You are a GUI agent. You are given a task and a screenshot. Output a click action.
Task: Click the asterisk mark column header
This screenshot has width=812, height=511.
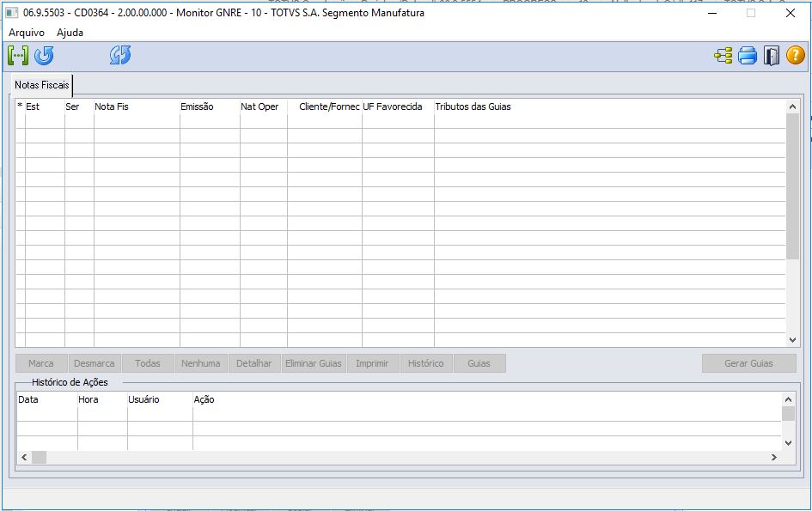tap(21, 106)
